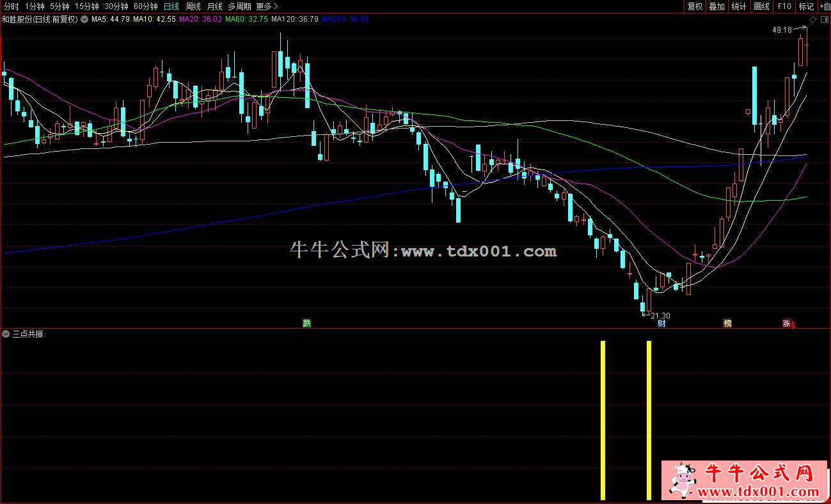Select the 日线 daily period tab
The image size is (831, 504).
[x=171, y=6]
